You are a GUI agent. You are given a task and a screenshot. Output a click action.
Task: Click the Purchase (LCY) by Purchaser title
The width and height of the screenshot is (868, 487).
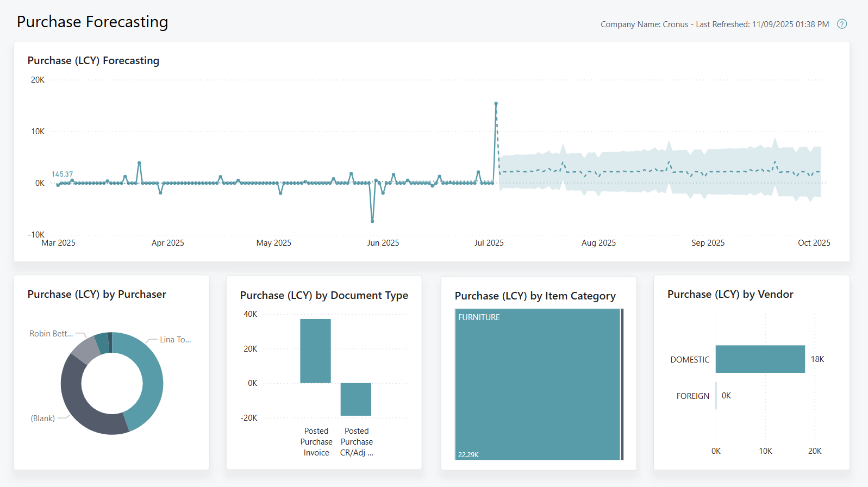(x=97, y=294)
